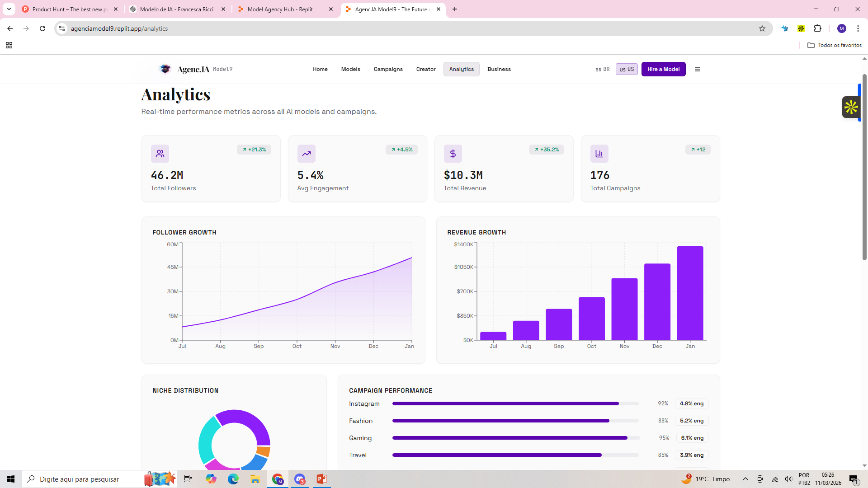Select the US language option
The image size is (868, 488).
[627, 69]
